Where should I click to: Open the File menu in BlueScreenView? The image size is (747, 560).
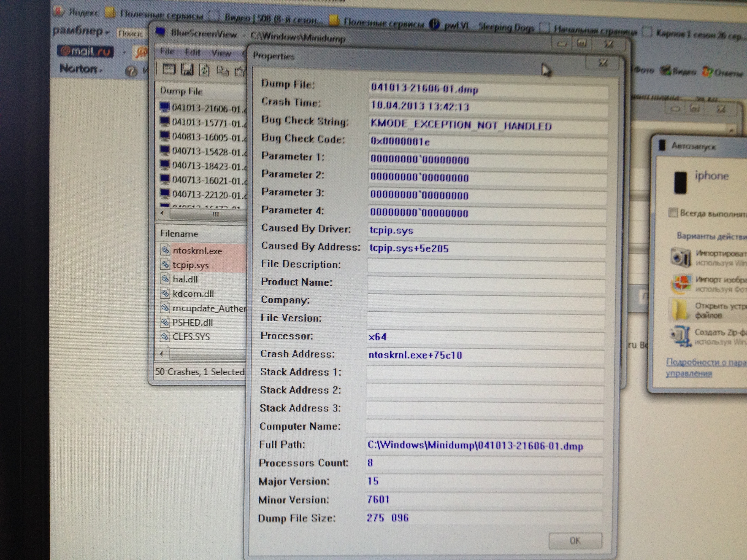pos(167,52)
